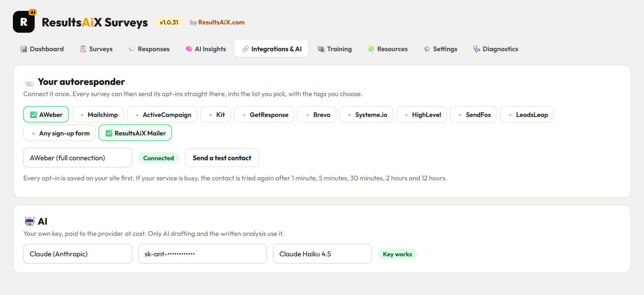Click the v1.0.31 version badge
The width and height of the screenshot is (644, 295).
click(x=169, y=22)
